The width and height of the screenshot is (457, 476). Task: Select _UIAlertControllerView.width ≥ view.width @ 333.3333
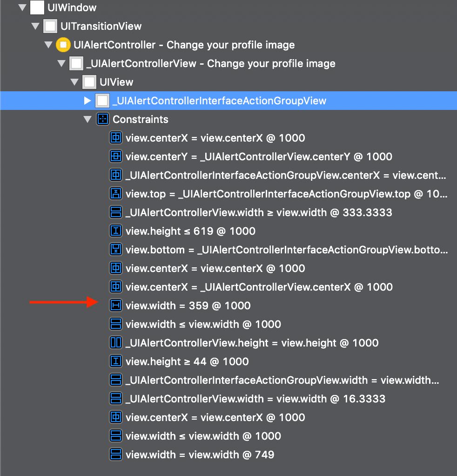click(259, 212)
